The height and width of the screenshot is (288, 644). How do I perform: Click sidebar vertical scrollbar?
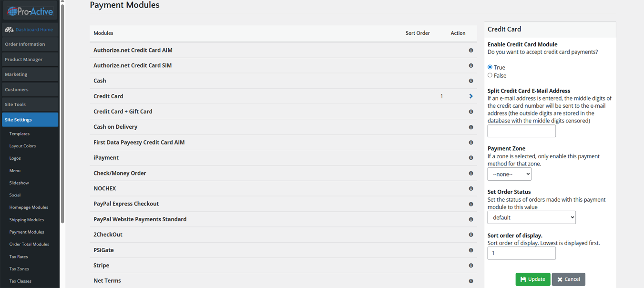[x=62, y=114]
